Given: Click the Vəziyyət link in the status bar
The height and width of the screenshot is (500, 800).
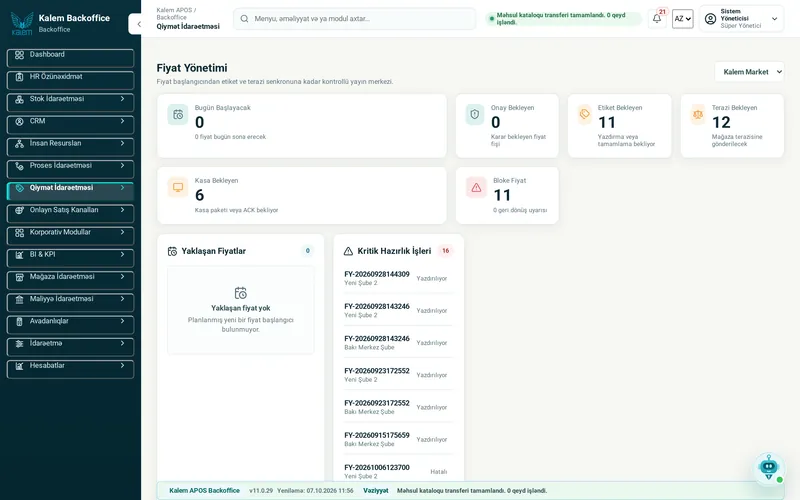Looking at the screenshot, I should point(376,491).
